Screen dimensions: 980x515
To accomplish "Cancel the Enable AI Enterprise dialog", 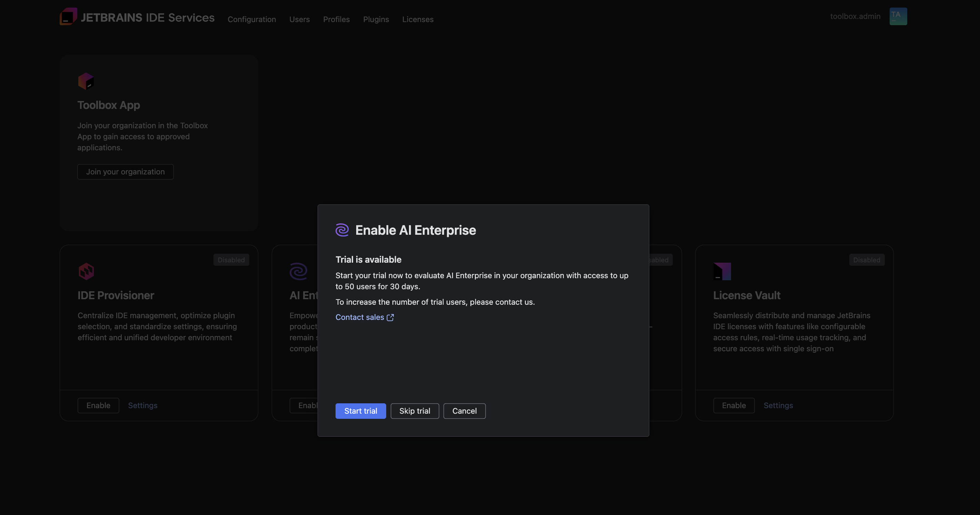I will (x=464, y=411).
